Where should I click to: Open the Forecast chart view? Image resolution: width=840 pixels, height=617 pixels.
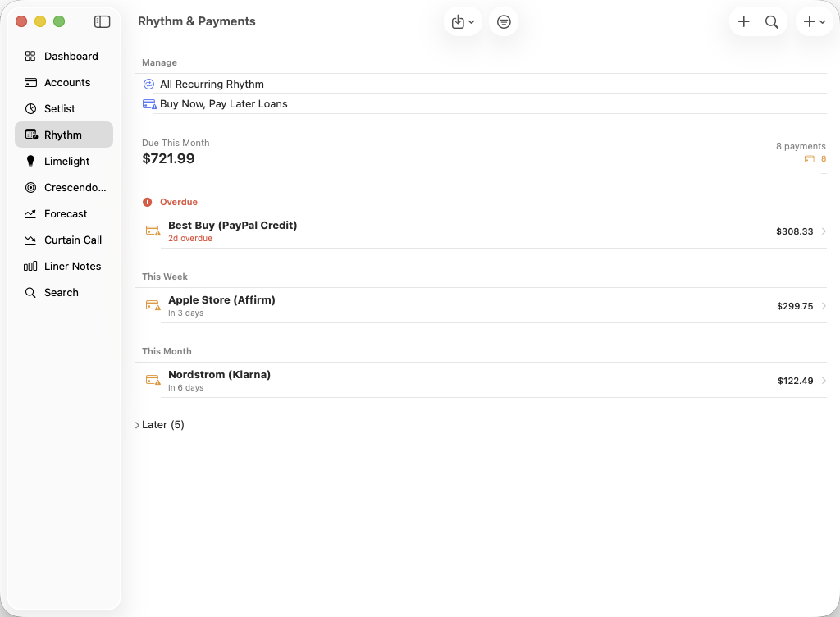coord(31,213)
